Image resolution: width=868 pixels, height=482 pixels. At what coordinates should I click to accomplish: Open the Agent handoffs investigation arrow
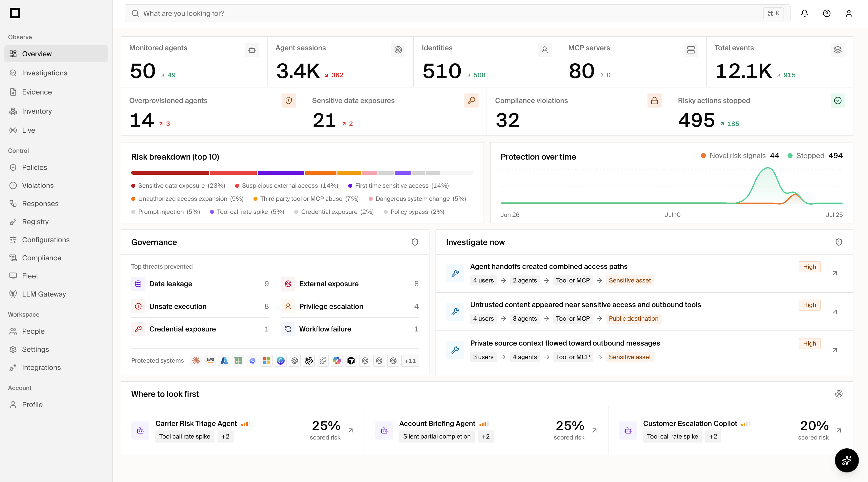(835, 273)
